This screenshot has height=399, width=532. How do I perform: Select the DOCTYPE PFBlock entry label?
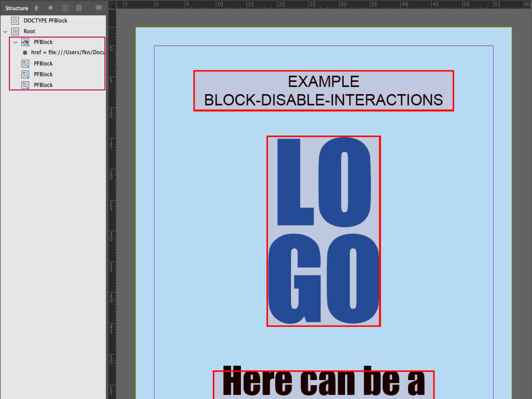tap(45, 21)
